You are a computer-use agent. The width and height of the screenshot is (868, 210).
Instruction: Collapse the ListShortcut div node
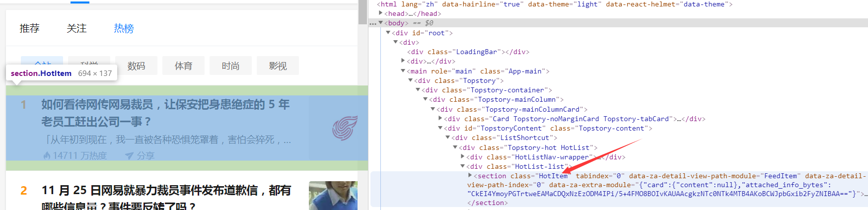(x=448, y=138)
